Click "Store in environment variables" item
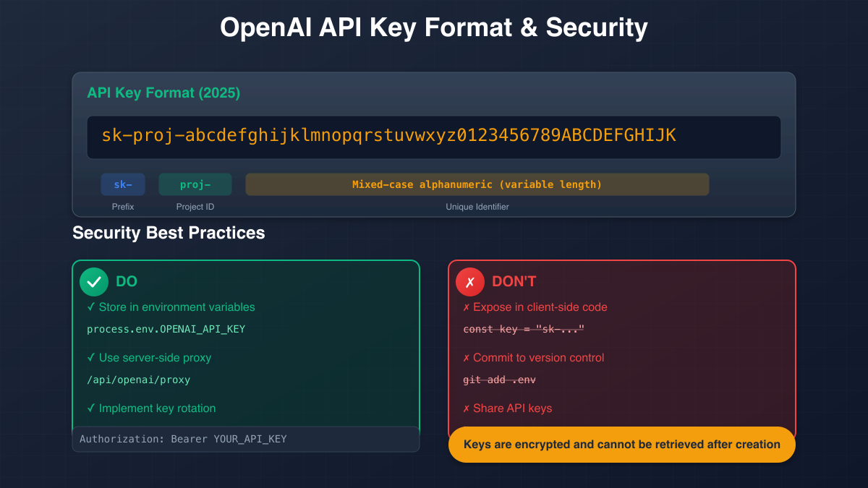 pos(171,307)
